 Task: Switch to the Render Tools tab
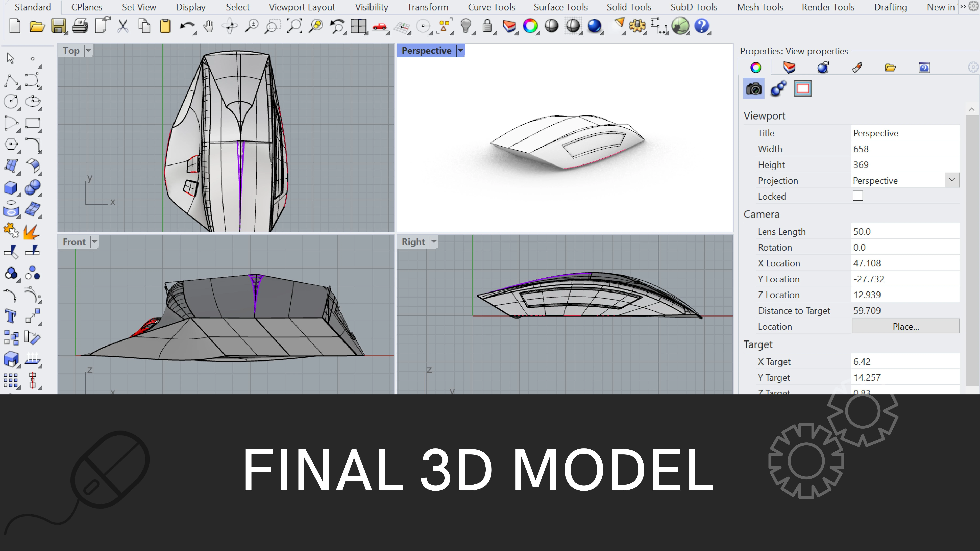tap(828, 7)
